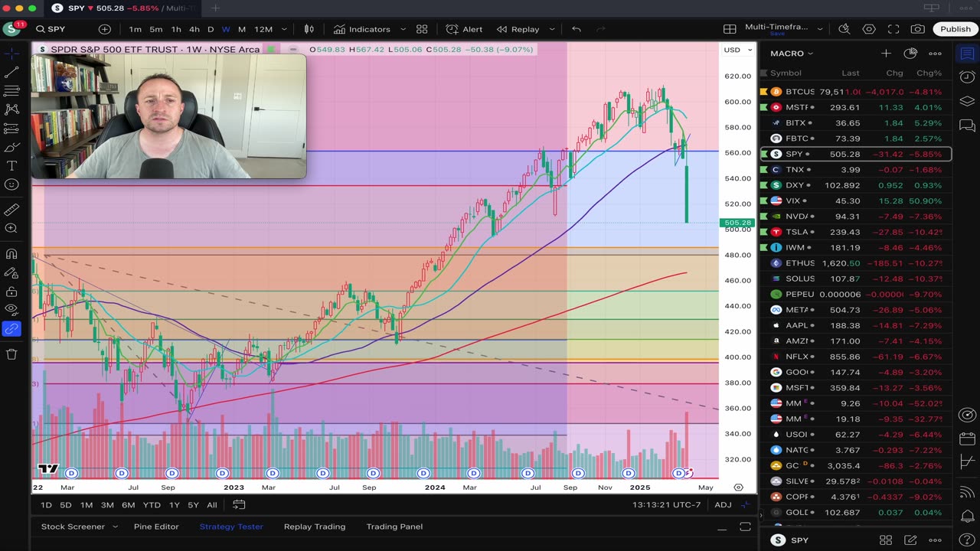Open the patterns drawing tools
This screenshot has height=551, width=980.
[x=11, y=110]
